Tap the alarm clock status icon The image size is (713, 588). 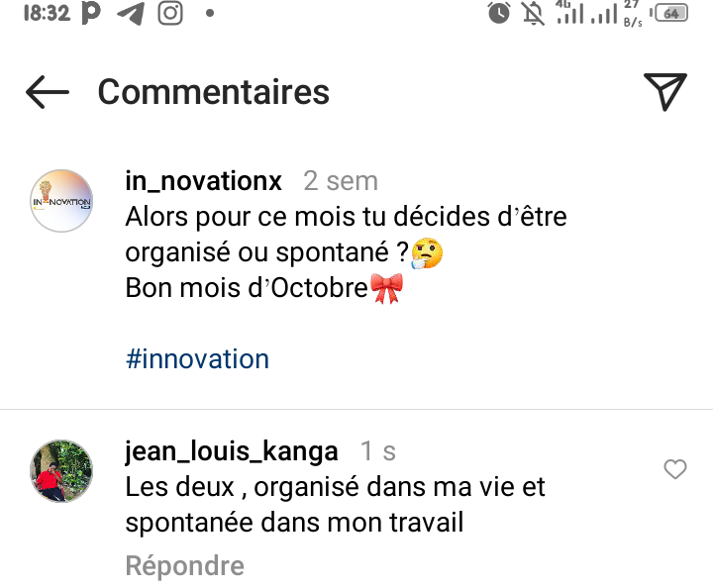499,14
